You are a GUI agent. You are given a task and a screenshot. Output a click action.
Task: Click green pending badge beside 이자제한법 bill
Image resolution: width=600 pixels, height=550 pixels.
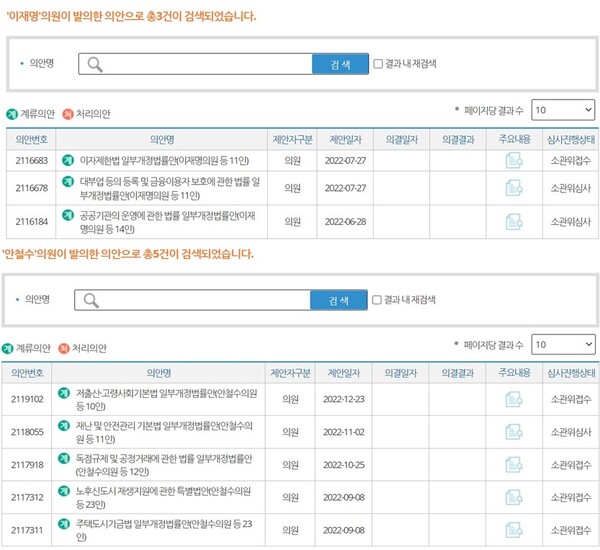point(68,160)
